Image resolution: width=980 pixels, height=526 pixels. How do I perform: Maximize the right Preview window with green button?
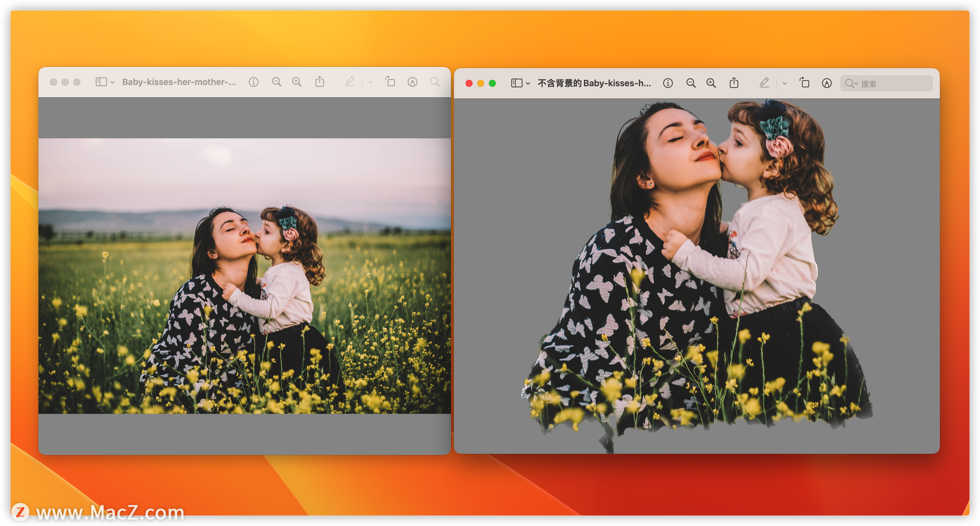[x=493, y=83]
